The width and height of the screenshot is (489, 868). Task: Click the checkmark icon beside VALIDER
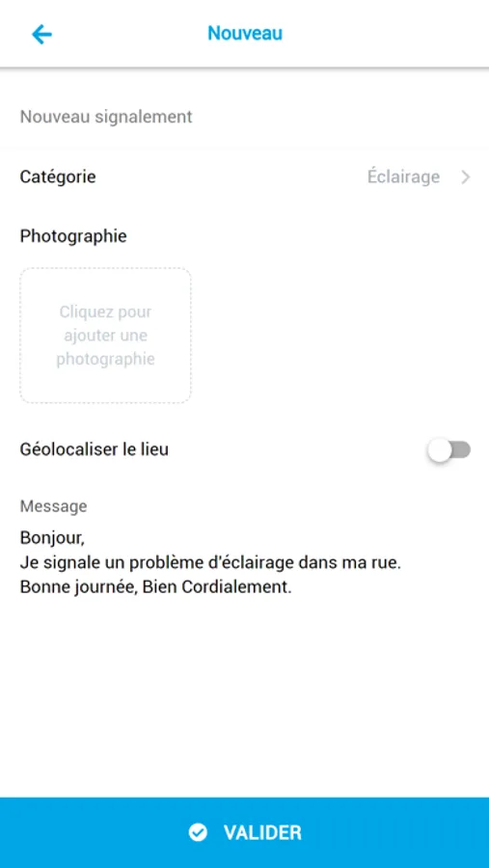click(x=197, y=832)
